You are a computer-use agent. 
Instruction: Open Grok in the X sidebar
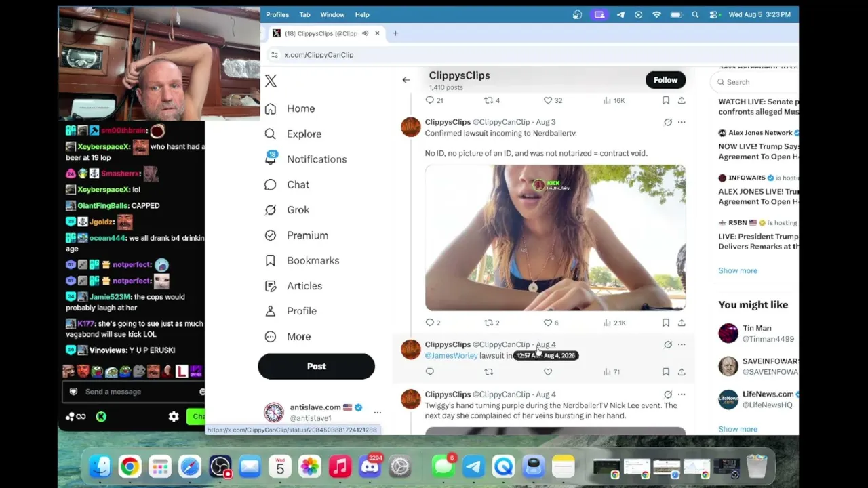coord(287,210)
